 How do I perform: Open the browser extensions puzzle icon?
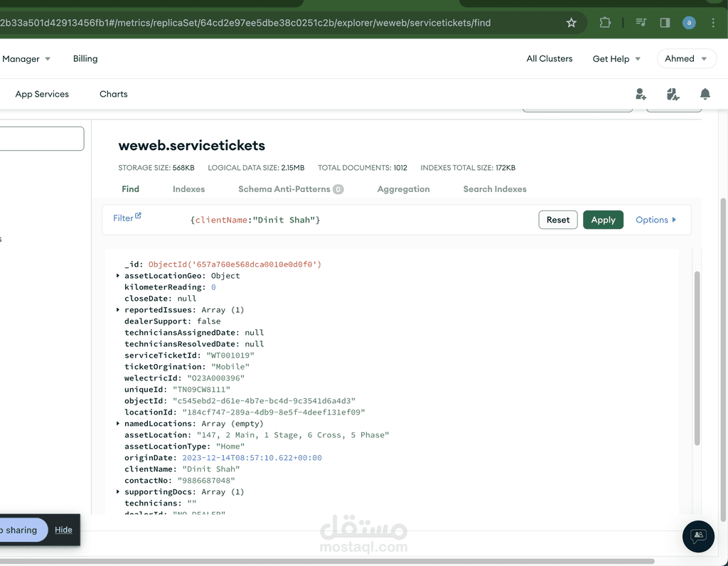(x=605, y=22)
